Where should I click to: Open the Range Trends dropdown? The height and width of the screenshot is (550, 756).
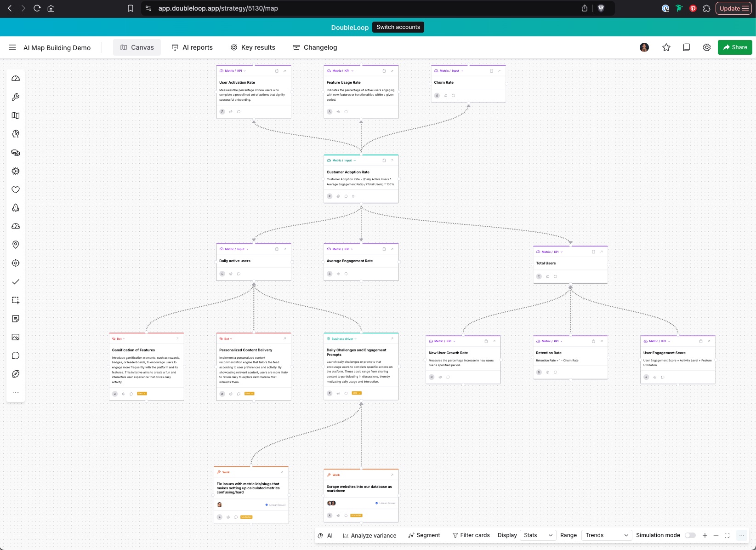[607, 535]
